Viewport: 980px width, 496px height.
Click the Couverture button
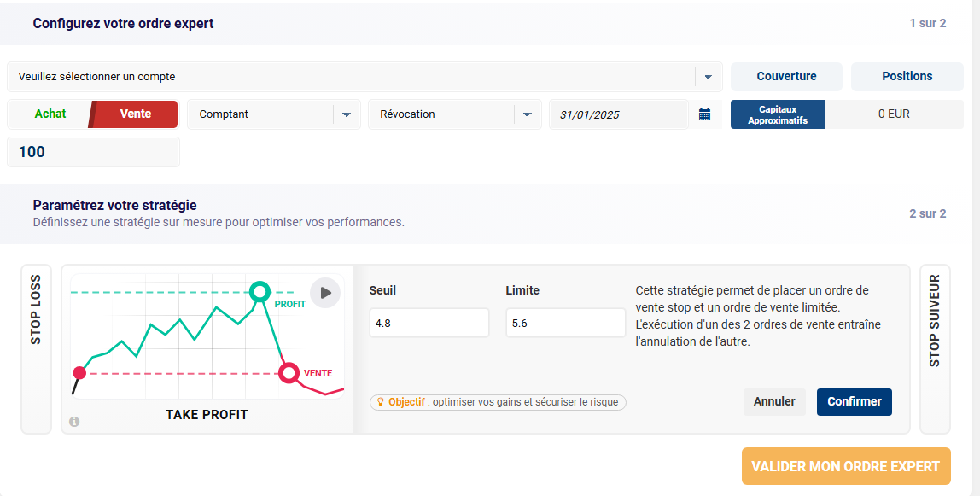click(786, 77)
